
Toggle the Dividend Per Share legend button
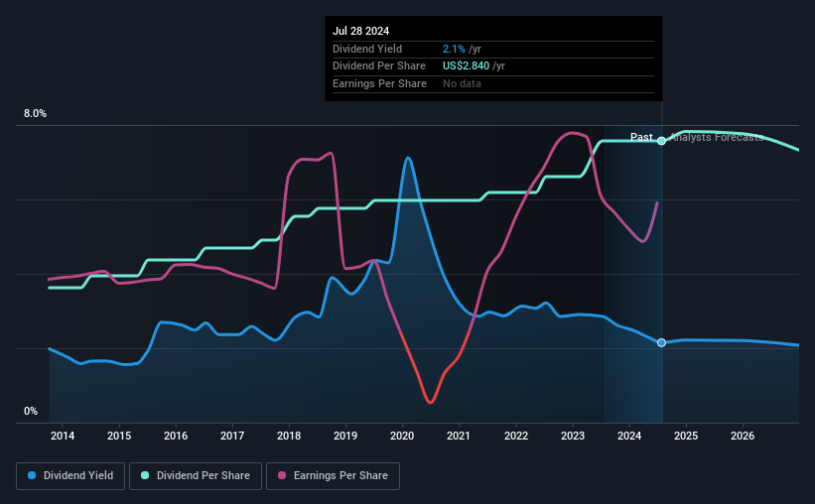coord(196,476)
